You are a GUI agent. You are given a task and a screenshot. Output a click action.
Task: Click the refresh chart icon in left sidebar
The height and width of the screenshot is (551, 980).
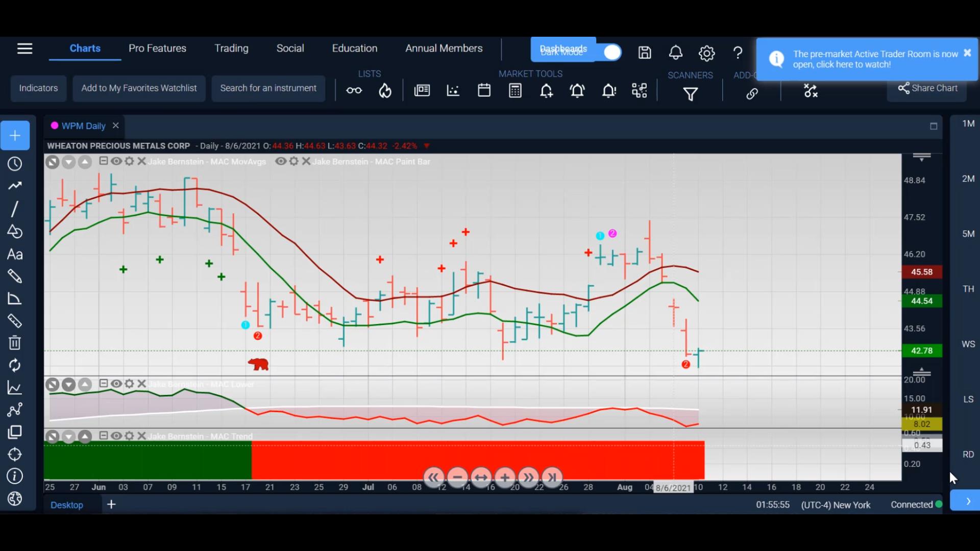(15, 365)
